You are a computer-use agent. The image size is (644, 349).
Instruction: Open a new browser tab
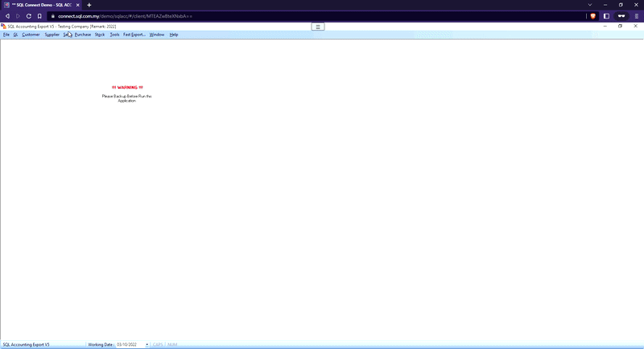[x=89, y=5]
